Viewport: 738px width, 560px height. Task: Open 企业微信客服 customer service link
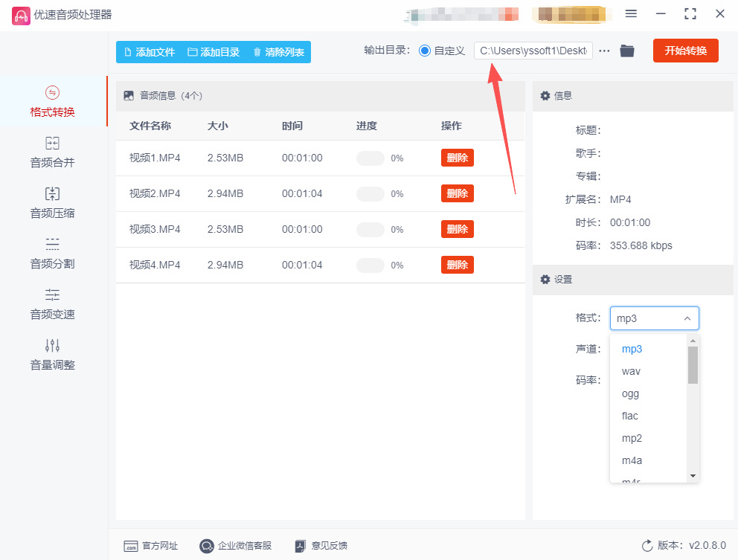[x=235, y=546]
